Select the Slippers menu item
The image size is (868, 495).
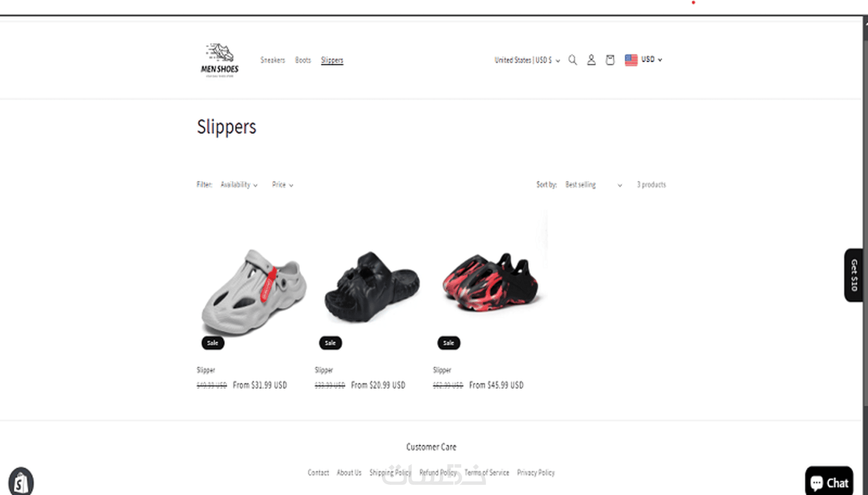point(332,60)
